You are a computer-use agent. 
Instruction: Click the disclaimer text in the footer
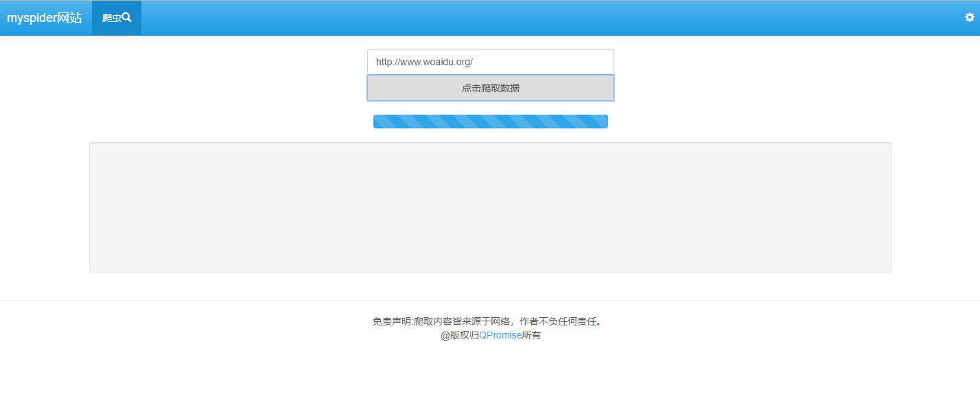point(487,321)
